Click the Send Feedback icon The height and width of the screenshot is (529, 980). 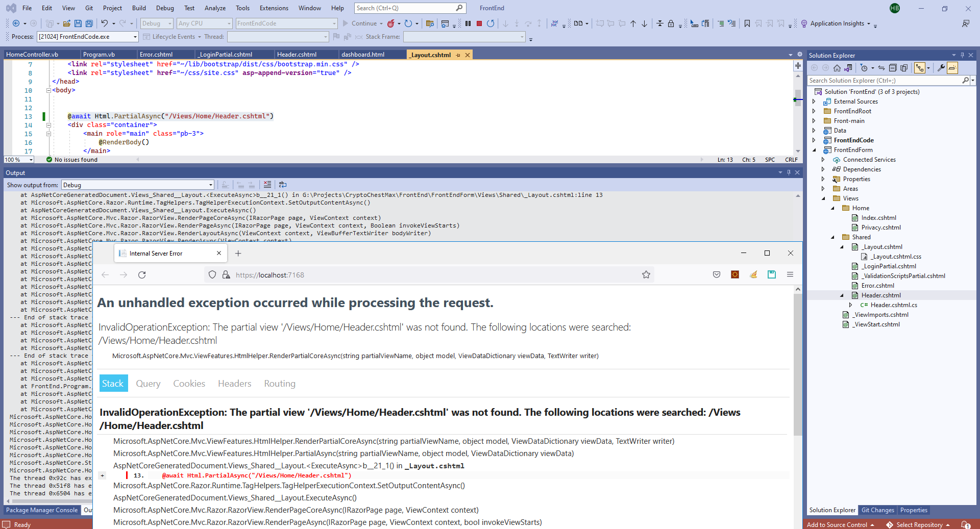click(966, 23)
